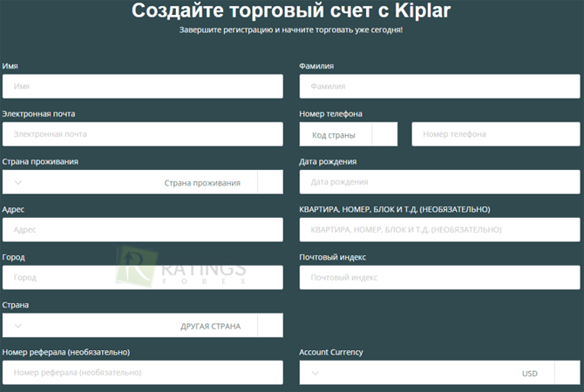
Task: Click the Почтовый индекс label text
Action: 333,257
